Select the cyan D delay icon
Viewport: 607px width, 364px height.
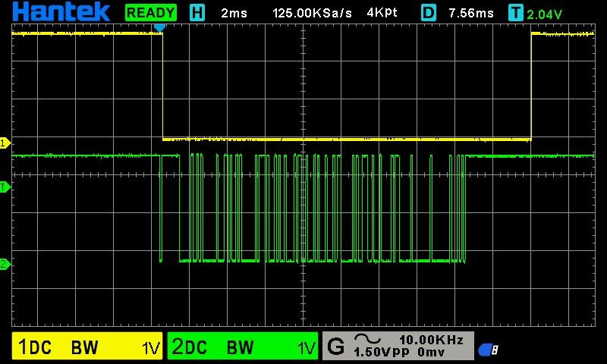pyautogui.click(x=429, y=13)
